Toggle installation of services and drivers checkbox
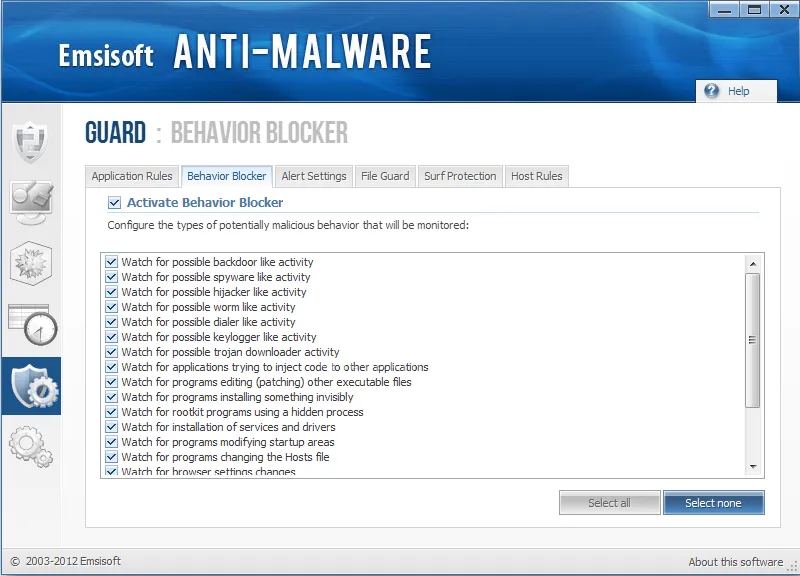The width and height of the screenshot is (800, 576). [111, 427]
